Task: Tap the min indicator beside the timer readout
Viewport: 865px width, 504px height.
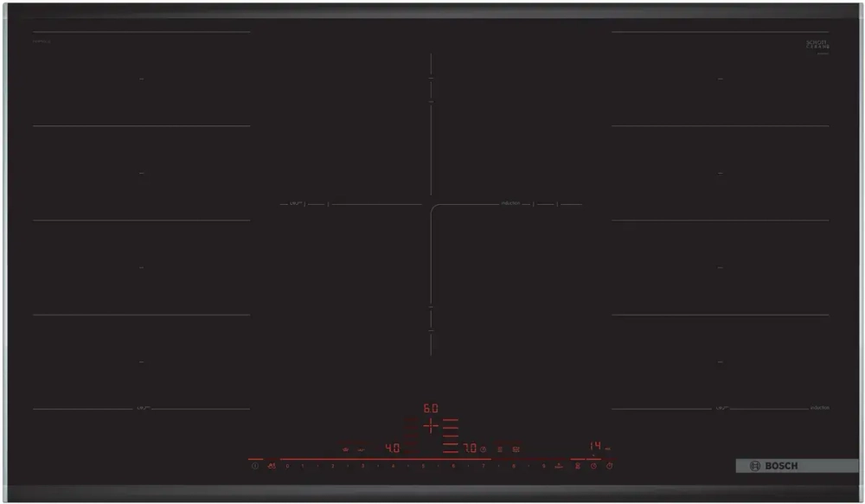Action: tap(607, 448)
